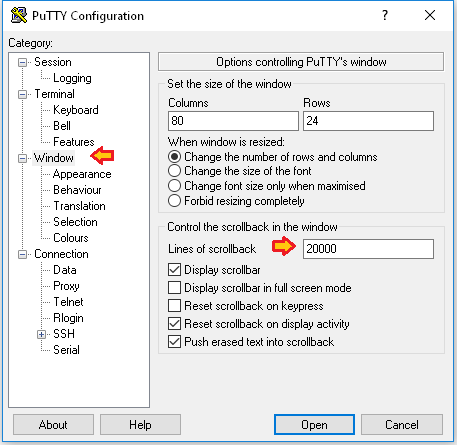Click the About button
Viewport: 457px width, 445px height.
[53, 425]
